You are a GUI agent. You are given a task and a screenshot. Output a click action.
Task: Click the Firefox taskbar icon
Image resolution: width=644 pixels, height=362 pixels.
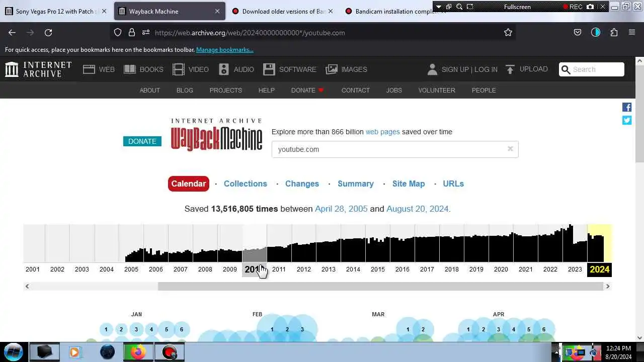tap(138, 352)
